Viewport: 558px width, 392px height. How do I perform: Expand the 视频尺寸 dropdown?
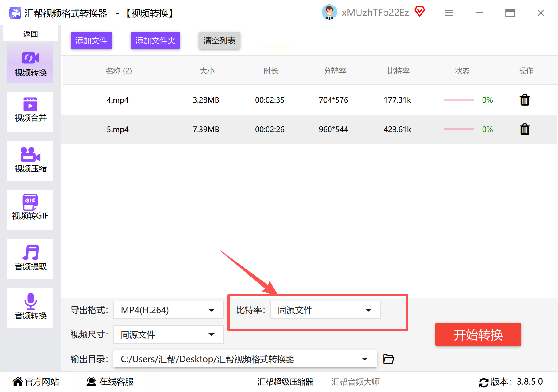coord(168,334)
